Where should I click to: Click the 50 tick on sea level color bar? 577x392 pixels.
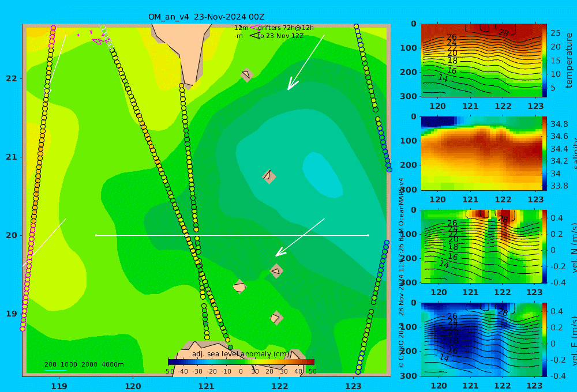pos(312,371)
